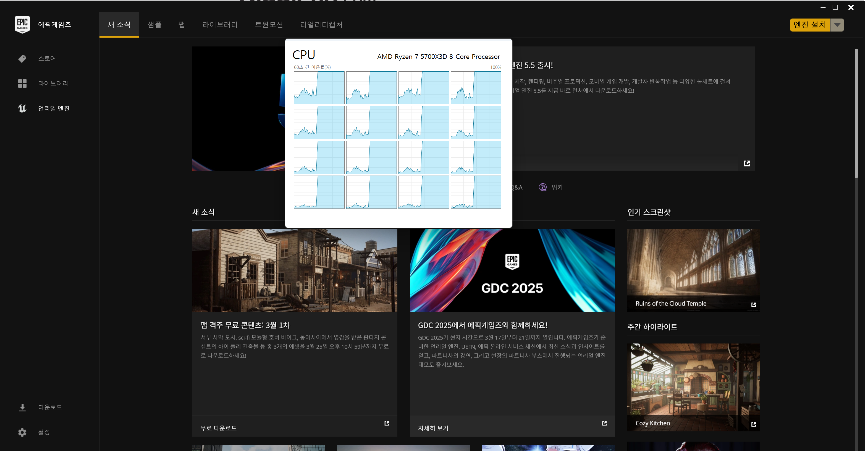
Task: Switch to the 라이브러리 top tab
Action: click(220, 25)
